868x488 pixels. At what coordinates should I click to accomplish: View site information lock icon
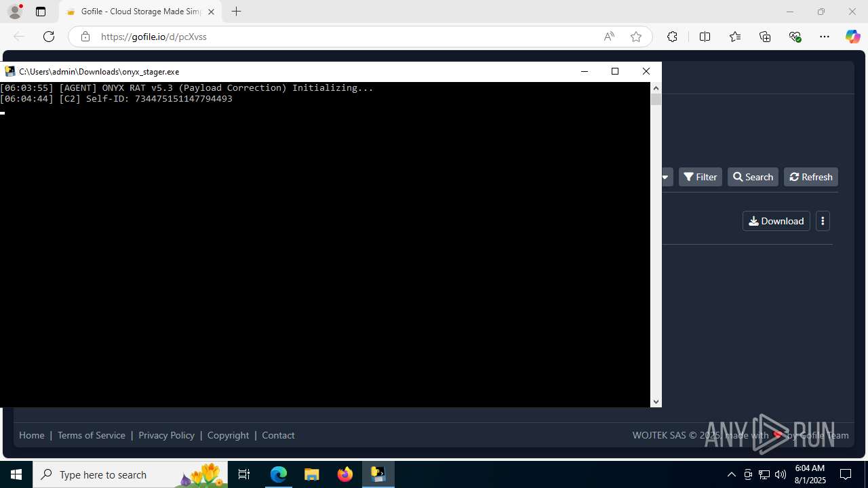[85, 37]
